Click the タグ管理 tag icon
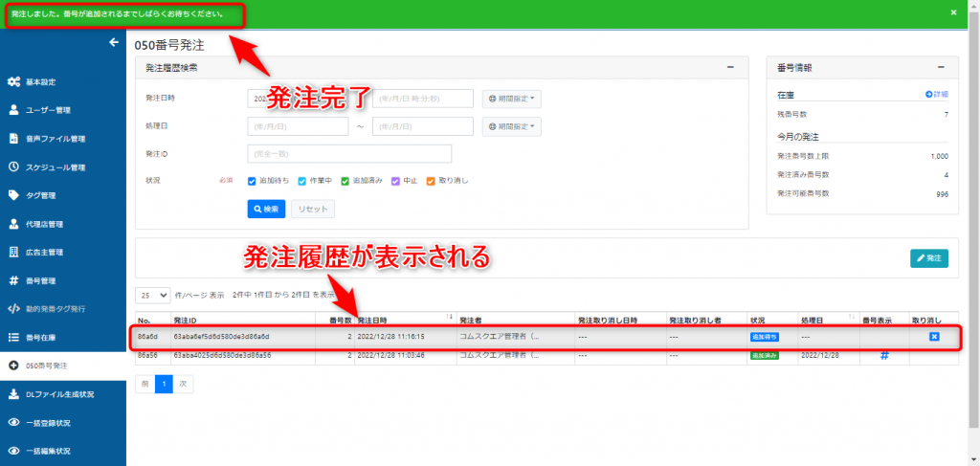Image resolution: width=980 pixels, height=466 pixels. click(x=13, y=195)
